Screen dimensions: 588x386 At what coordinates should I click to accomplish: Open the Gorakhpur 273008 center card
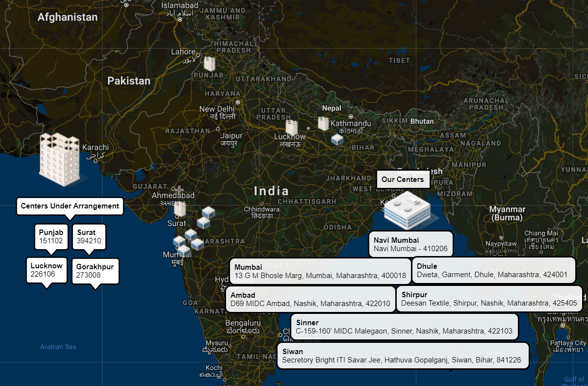(95, 271)
